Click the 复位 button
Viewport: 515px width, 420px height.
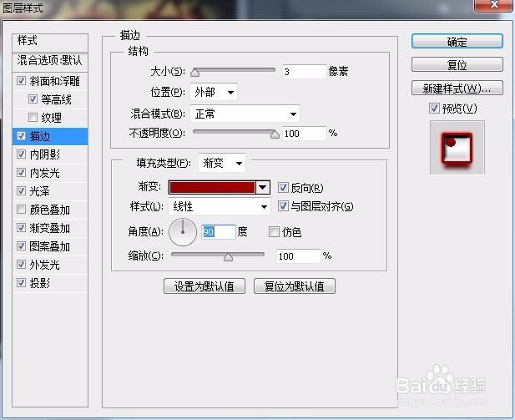click(457, 64)
